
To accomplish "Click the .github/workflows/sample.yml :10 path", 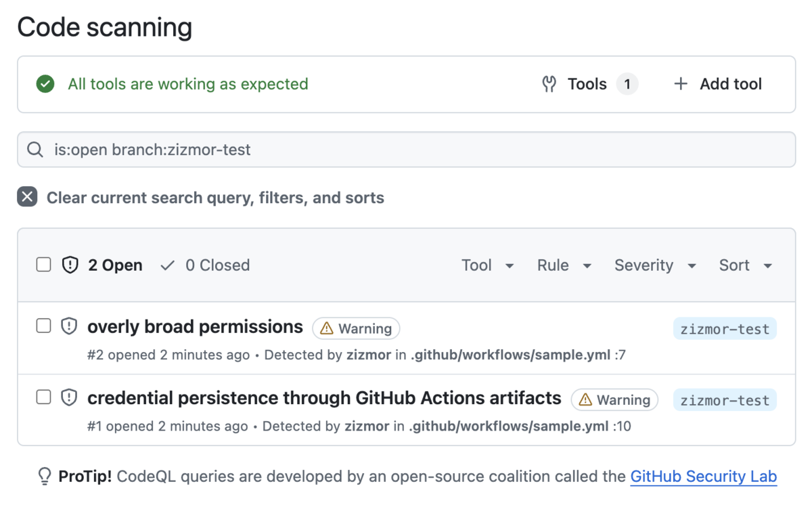I will pyautogui.click(x=520, y=426).
